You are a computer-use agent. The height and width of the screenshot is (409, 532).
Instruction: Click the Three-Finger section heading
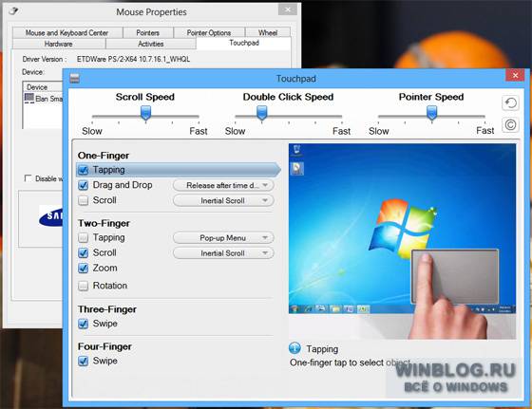(x=107, y=309)
